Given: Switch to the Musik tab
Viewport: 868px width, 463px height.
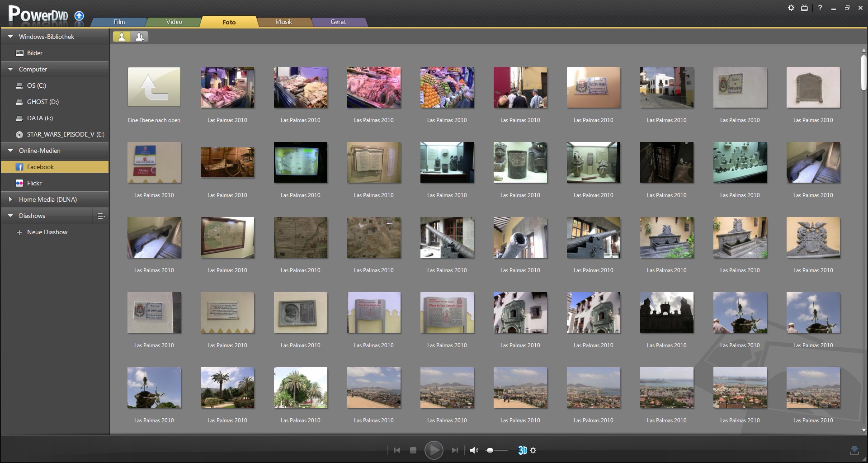Looking at the screenshot, I should [x=283, y=21].
